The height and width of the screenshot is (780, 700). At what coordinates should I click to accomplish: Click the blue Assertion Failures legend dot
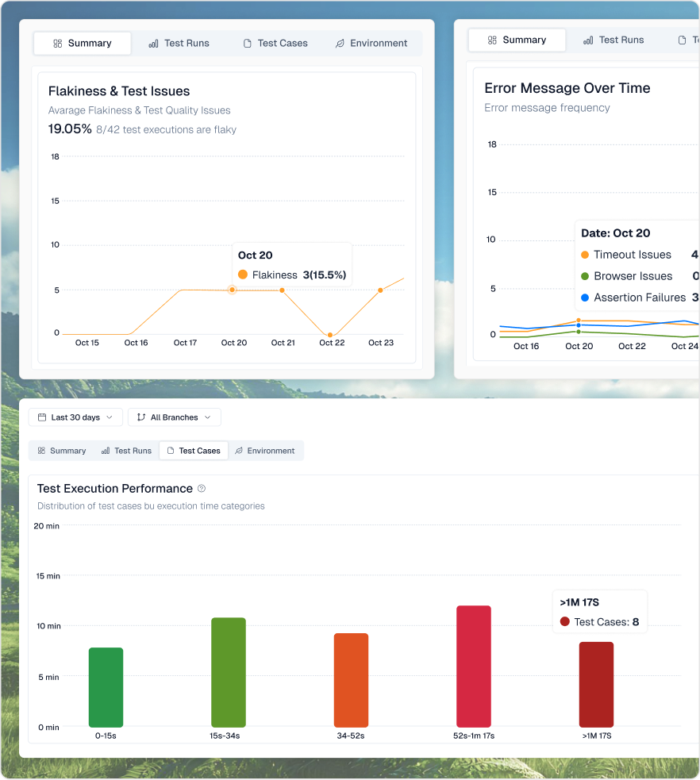pyautogui.click(x=585, y=298)
